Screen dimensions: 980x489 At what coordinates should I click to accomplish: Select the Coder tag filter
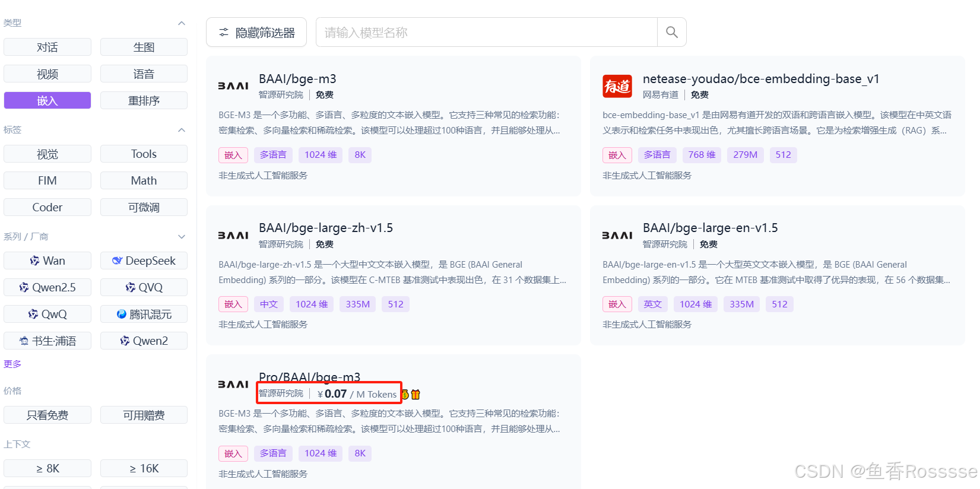[x=47, y=208]
